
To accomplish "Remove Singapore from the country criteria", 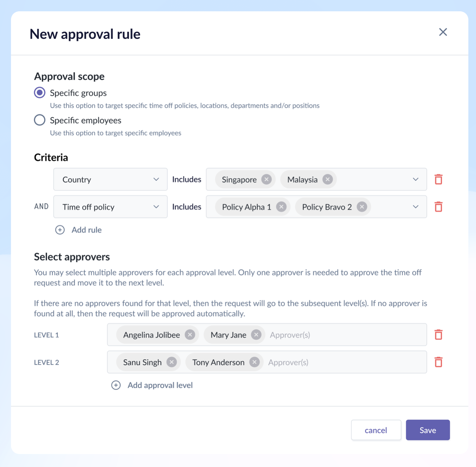I will click(266, 179).
